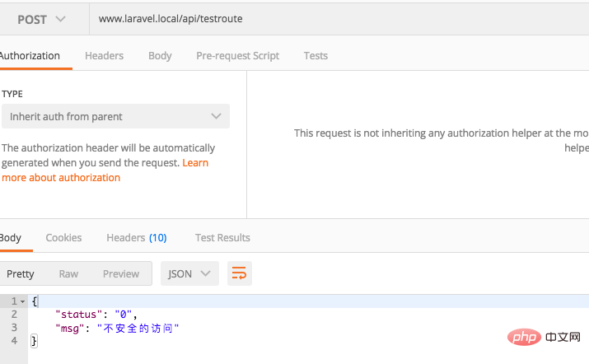Follow the Learn more about authorization link
The width and height of the screenshot is (589, 364).
[105, 170]
